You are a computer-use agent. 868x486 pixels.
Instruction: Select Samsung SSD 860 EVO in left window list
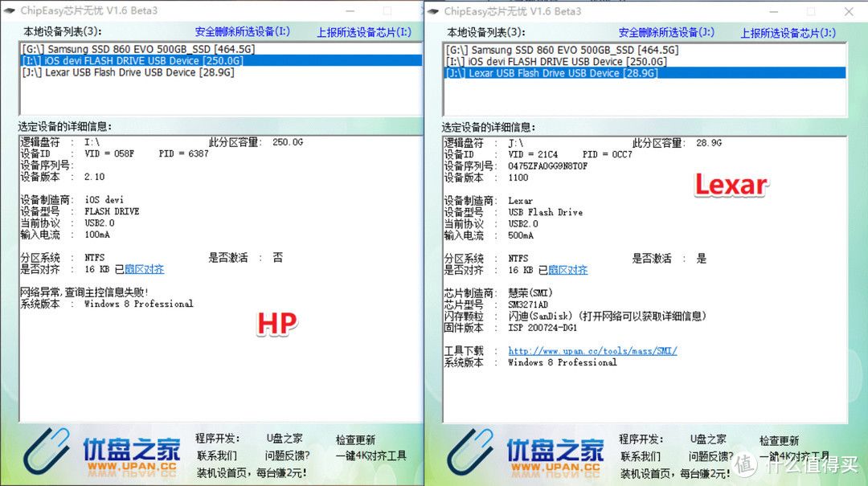click(x=221, y=49)
